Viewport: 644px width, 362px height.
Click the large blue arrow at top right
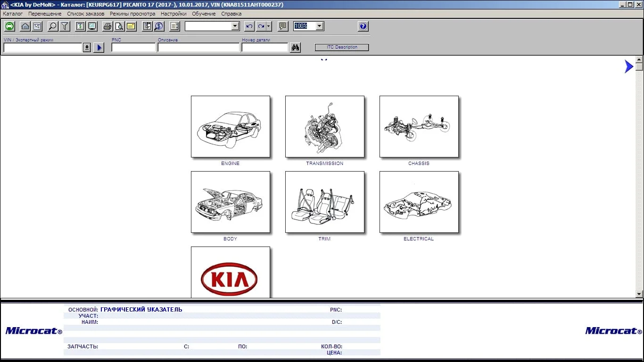pyautogui.click(x=629, y=66)
